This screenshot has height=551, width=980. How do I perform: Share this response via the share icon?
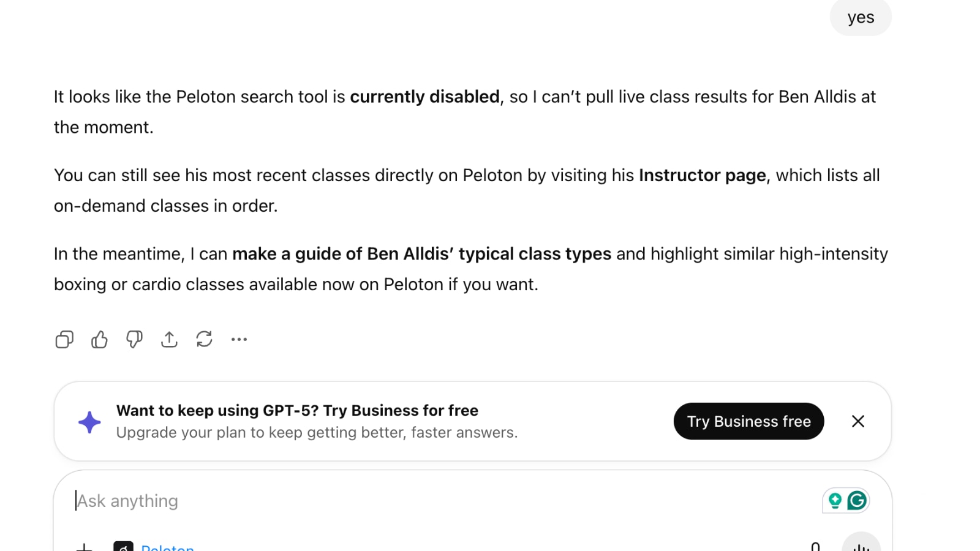[x=169, y=339]
